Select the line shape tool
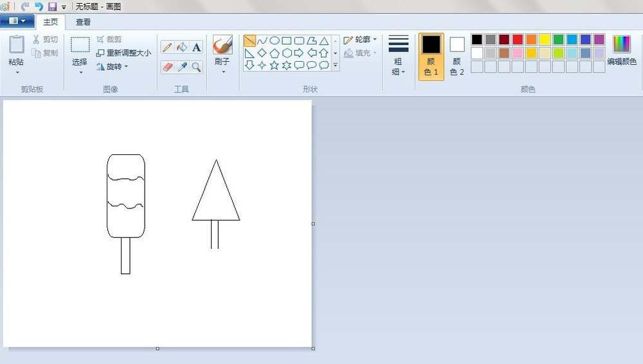 (249, 41)
